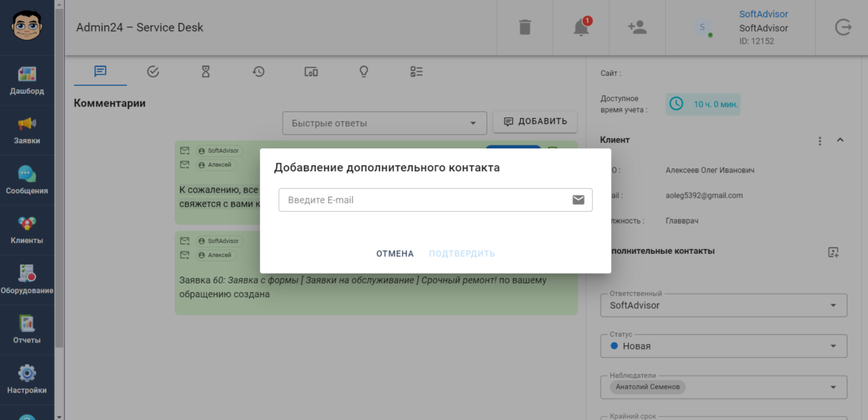This screenshot has height=420, width=868.
Task: Open the Клиенты sidebar section
Action: (x=27, y=230)
